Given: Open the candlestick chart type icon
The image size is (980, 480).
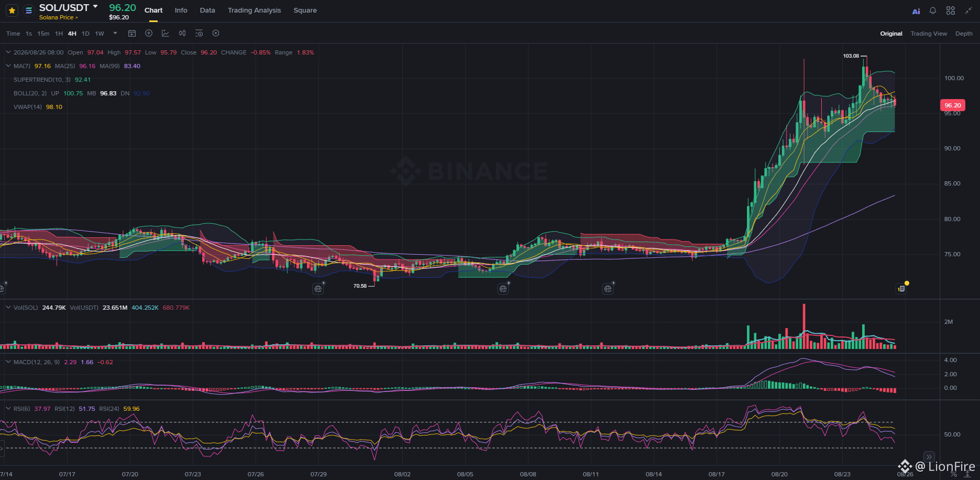Looking at the screenshot, I should point(182,33).
